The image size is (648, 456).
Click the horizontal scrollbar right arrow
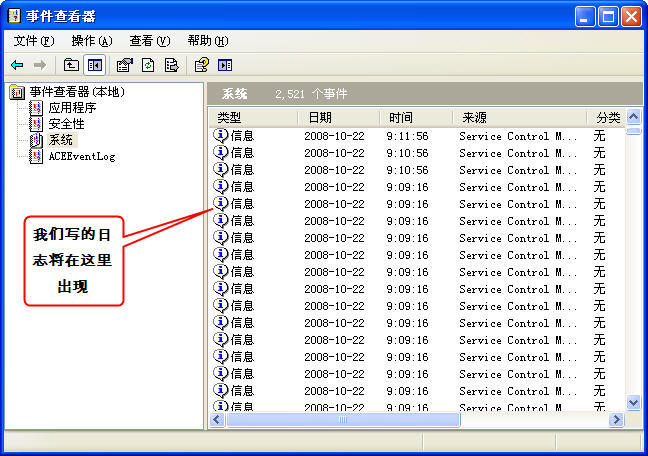click(x=617, y=420)
